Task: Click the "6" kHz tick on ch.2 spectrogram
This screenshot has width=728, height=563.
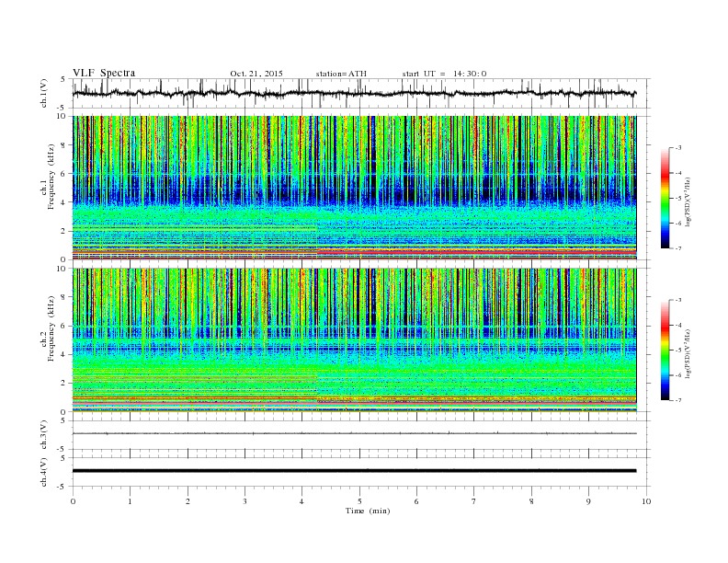Action: click(x=63, y=326)
